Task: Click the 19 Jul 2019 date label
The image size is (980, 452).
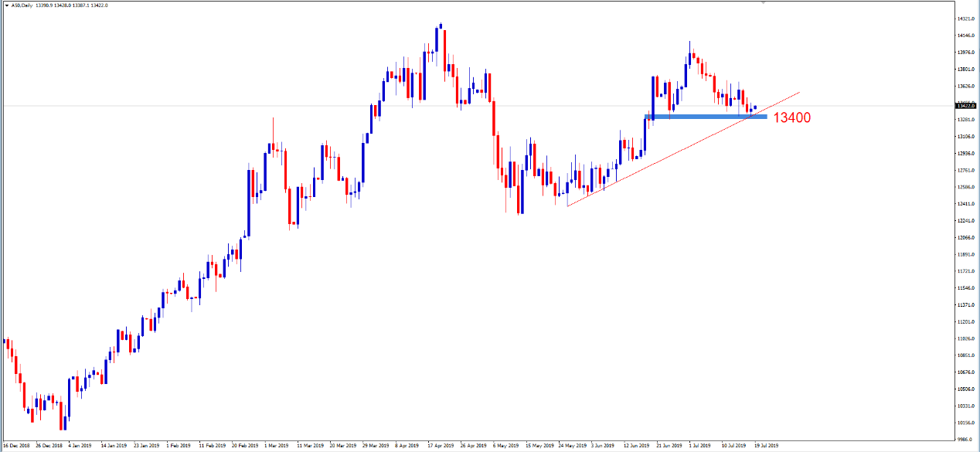Action: (766, 446)
